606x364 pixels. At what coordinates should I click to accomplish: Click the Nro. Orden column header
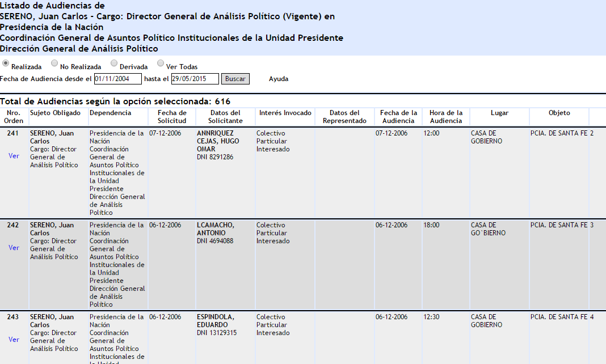point(14,117)
